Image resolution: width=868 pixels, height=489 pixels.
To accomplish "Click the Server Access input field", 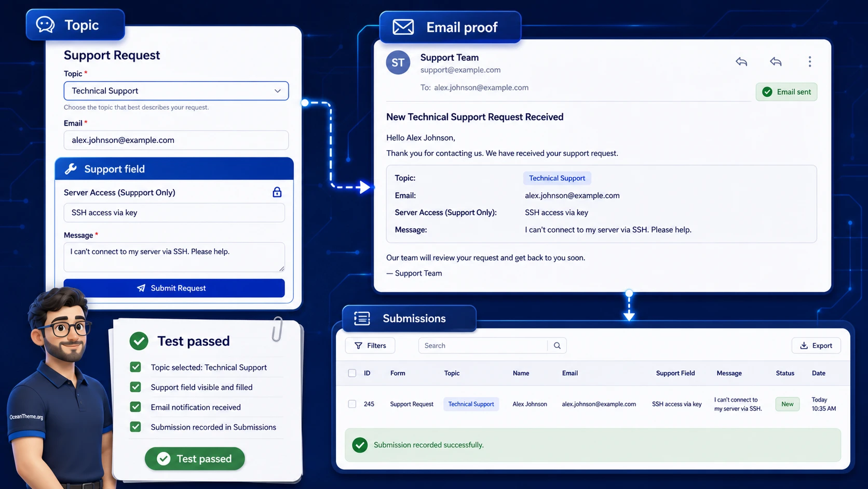I will click(174, 213).
